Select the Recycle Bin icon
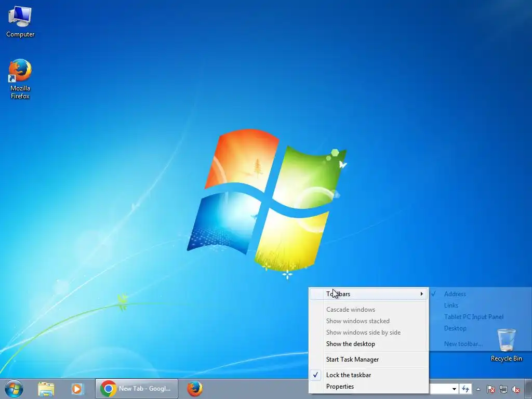 coord(506,345)
